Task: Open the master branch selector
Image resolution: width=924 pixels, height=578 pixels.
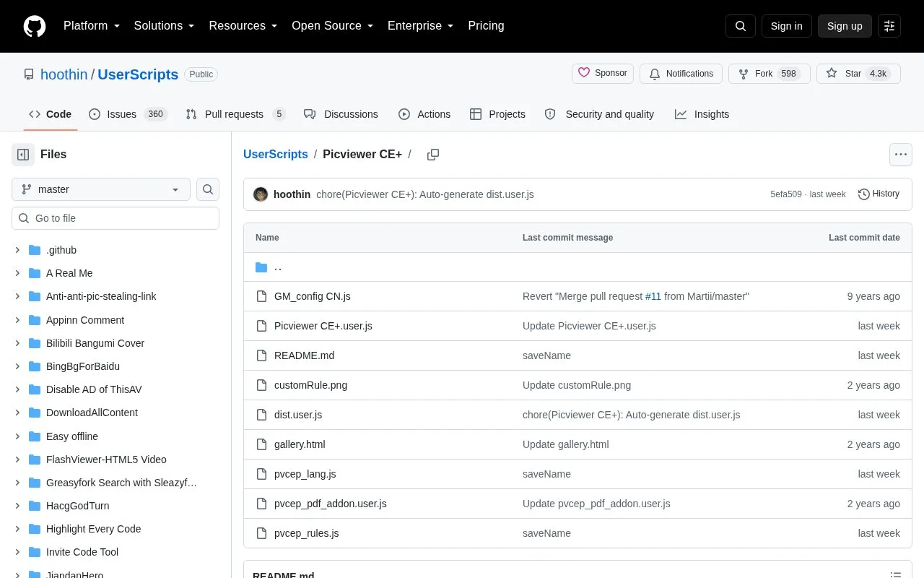Action: (x=101, y=189)
